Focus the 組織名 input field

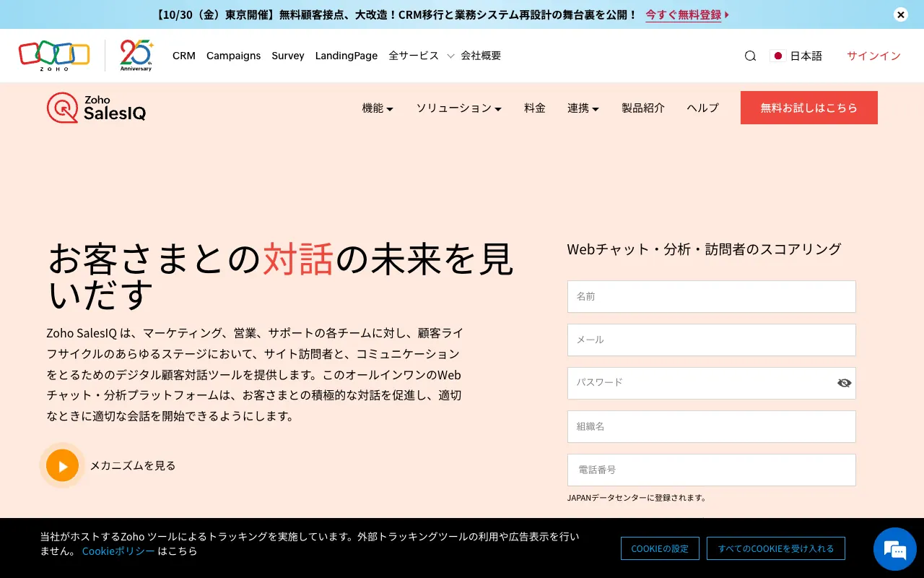pos(712,426)
